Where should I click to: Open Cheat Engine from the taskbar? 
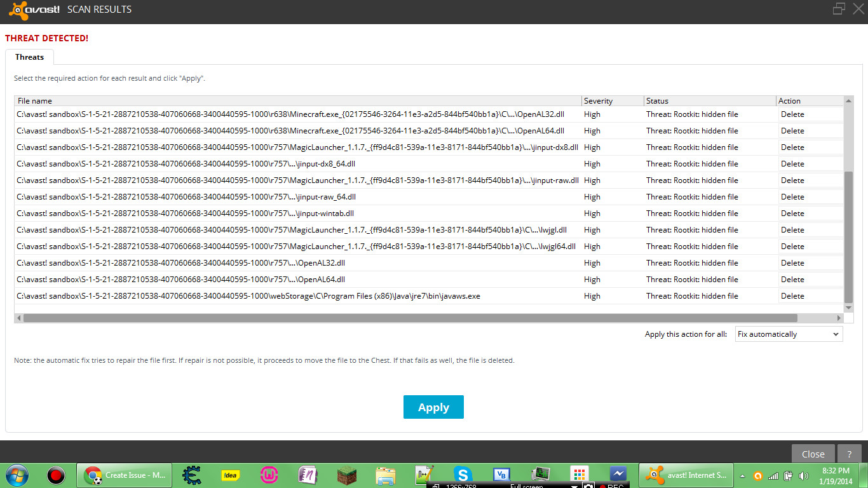191,475
